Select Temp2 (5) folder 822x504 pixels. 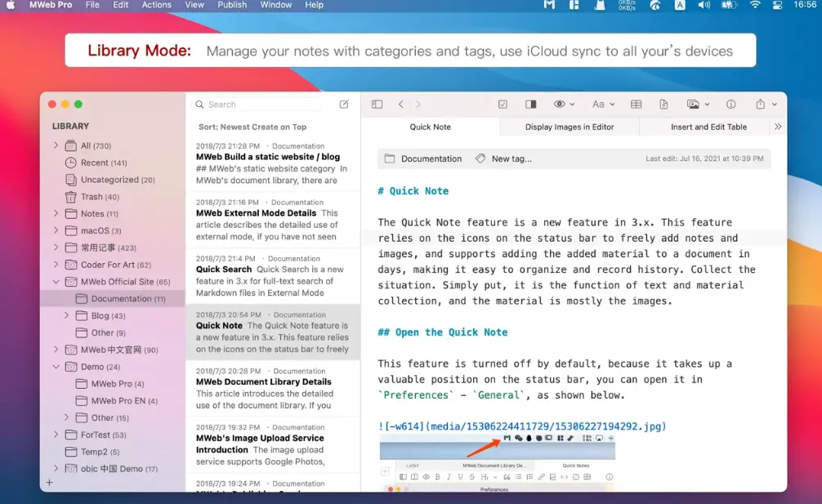[100, 452]
